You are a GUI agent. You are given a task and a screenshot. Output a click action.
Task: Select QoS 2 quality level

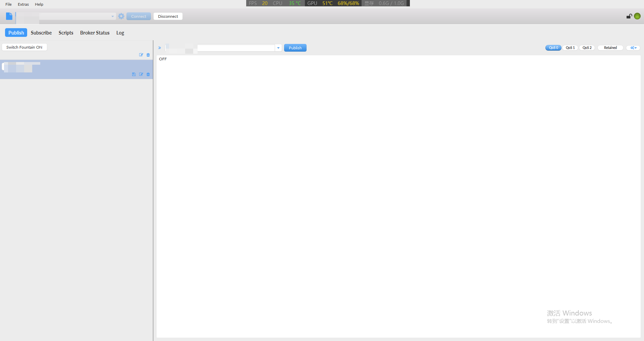(587, 48)
